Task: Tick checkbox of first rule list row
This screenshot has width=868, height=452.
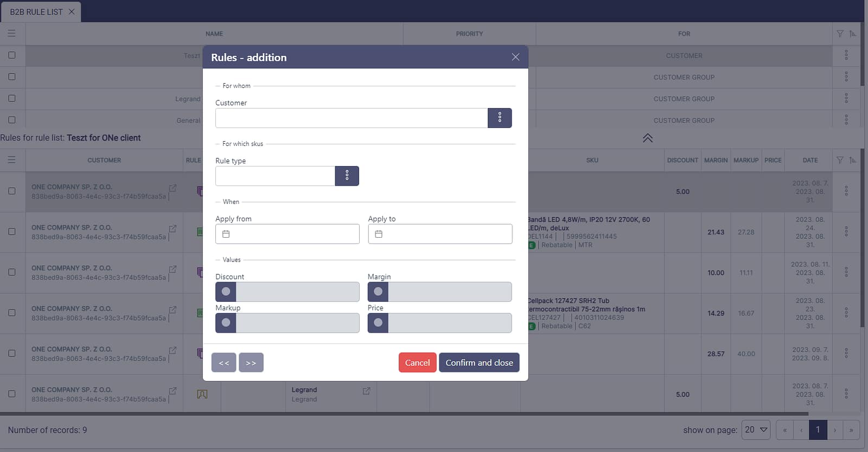Action: [12, 55]
